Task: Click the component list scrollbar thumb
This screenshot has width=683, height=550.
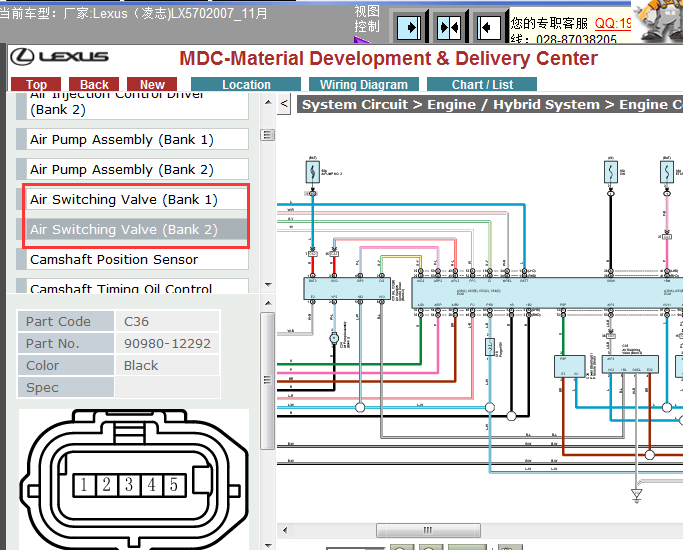Action: (268, 135)
